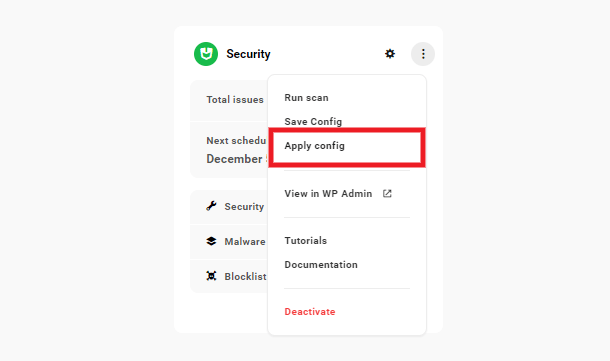Click the Security card title text
This screenshot has width=610, height=361.
(x=248, y=54)
